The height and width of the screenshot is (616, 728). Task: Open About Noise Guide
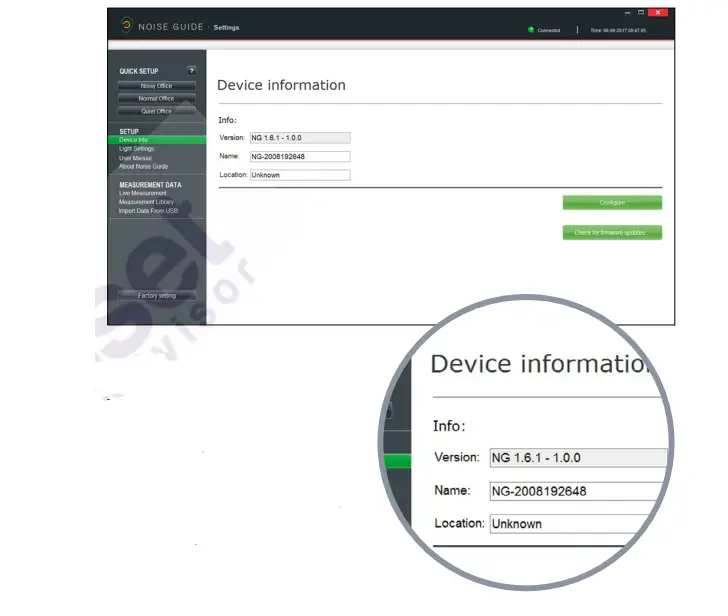143,166
